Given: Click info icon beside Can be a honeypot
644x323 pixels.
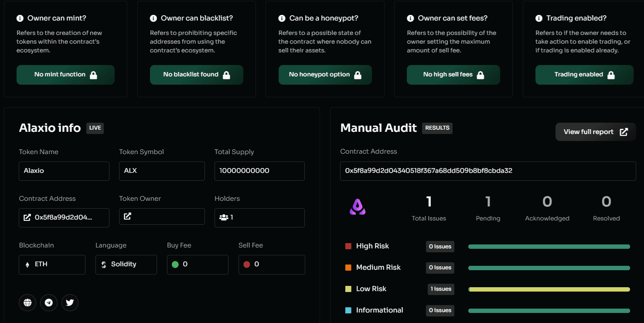Looking at the screenshot, I should (282, 18).
